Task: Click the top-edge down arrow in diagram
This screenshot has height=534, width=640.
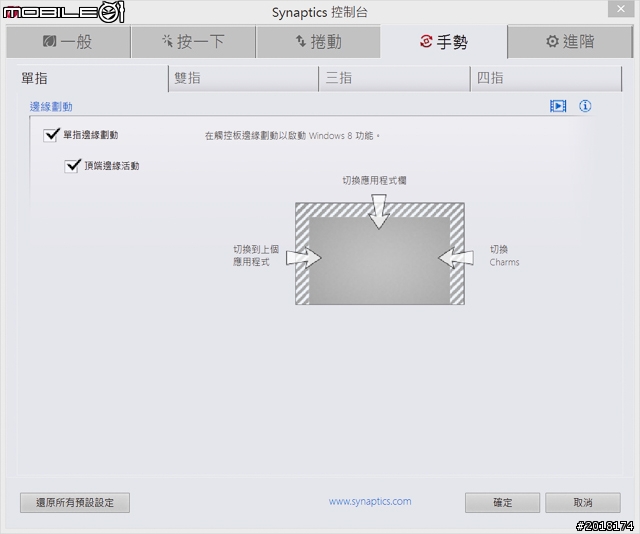Action: pos(379,211)
